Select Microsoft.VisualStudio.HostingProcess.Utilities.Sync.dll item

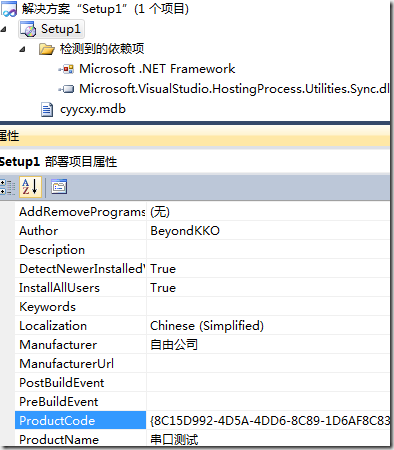234,89
